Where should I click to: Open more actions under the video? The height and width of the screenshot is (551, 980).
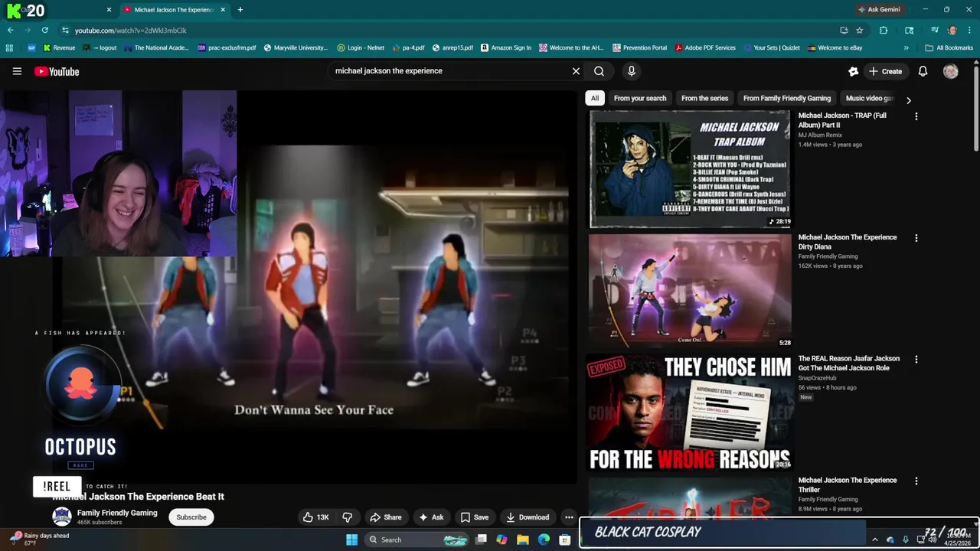click(x=568, y=517)
